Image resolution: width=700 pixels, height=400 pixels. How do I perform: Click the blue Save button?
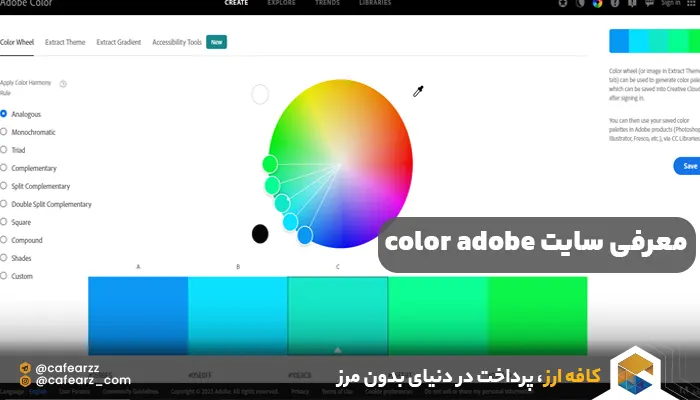[x=687, y=166]
